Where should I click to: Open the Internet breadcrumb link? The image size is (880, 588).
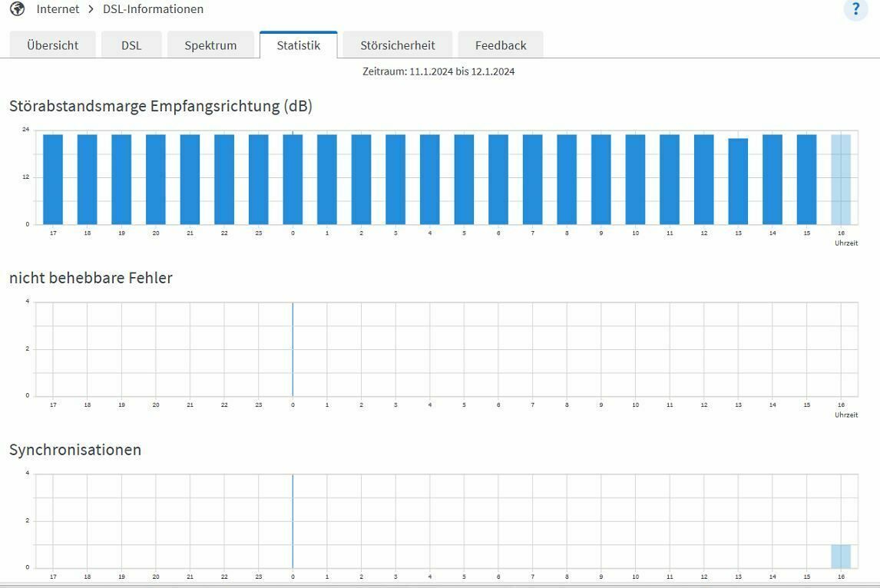point(58,9)
